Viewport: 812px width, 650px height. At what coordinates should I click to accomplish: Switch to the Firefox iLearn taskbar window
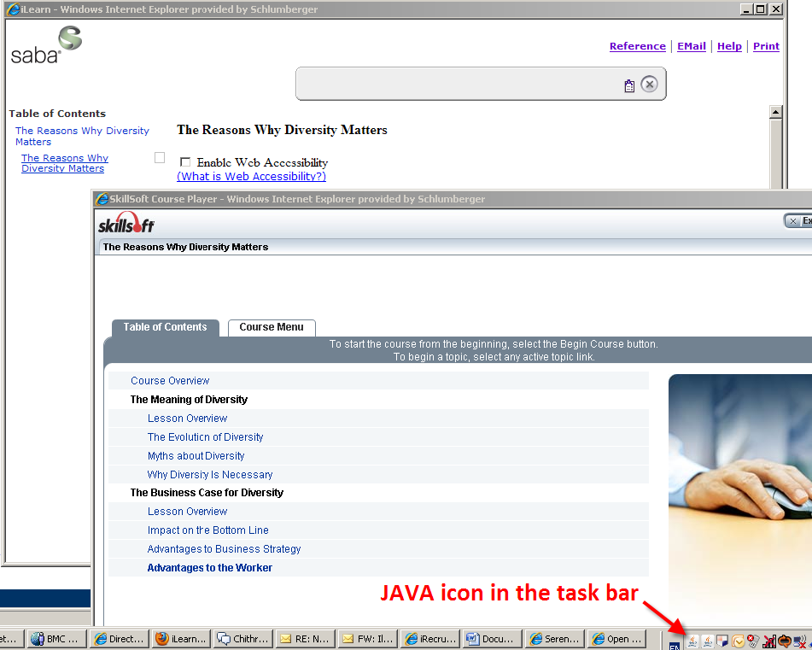pos(181,639)
